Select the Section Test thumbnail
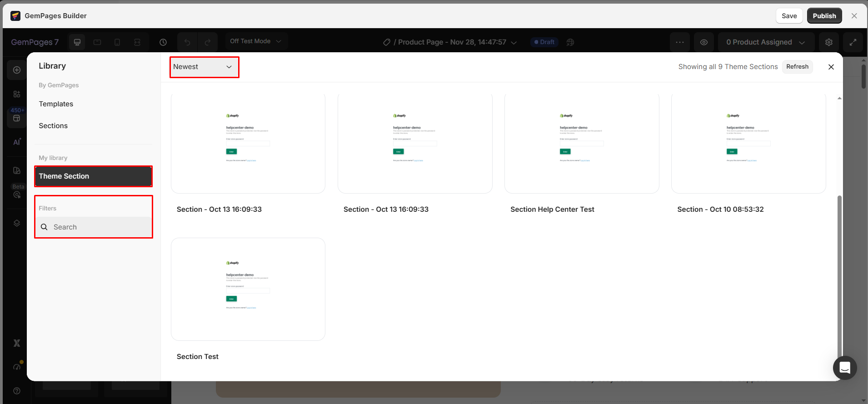 pos(248,289)
